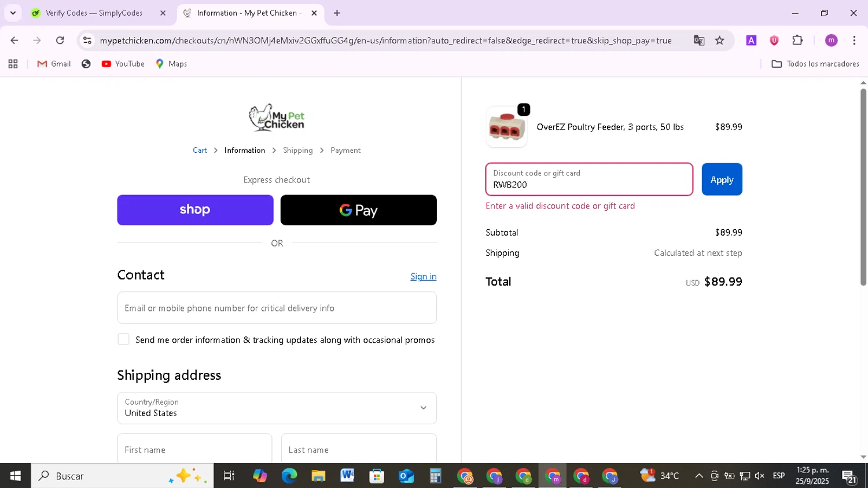Focus the Last name field
868x488 pixels.
tap(359, 449)
